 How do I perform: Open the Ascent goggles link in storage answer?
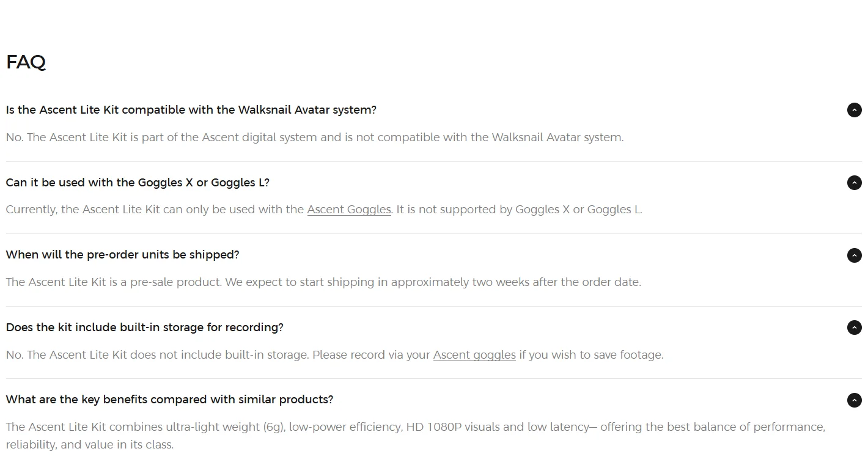[x=474, y=355]
